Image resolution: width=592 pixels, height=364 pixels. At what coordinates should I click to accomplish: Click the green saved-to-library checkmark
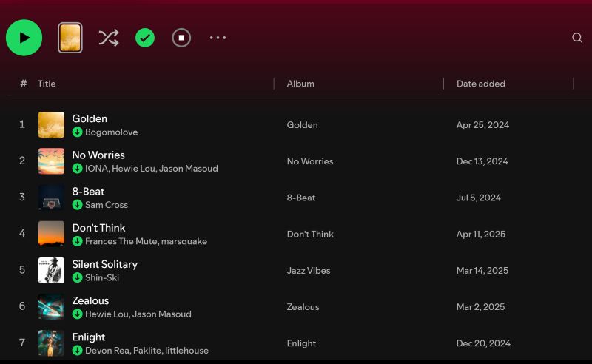[145, 38]
